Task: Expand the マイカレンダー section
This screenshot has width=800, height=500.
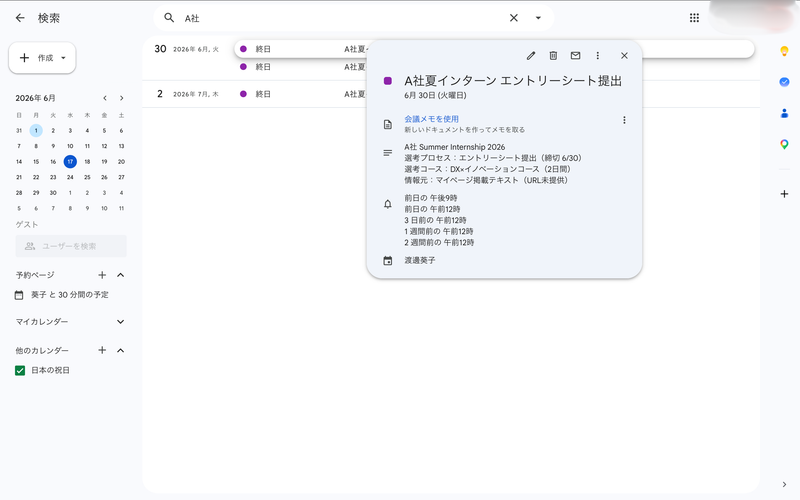Action: [120, 322]
